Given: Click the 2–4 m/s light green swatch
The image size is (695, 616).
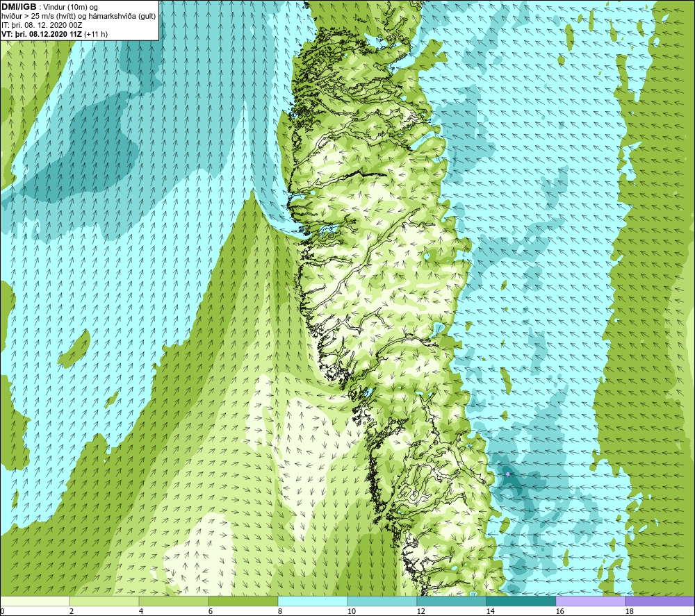Looking at the screenshot, I should click(x=104, y=601).
